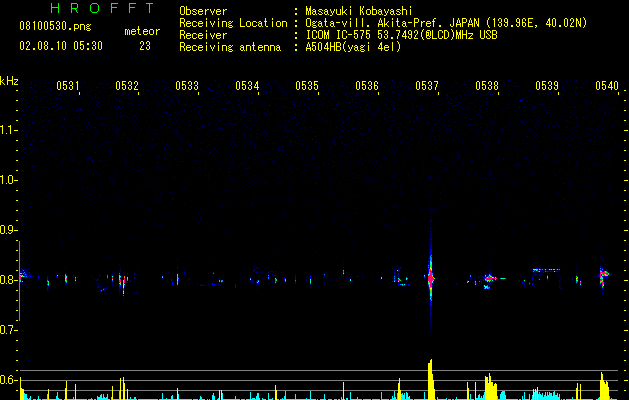This screenshot has height=400, width=629.
Task: Click the date stamp 02.08.10 05:30
Action: click(61, 46)
